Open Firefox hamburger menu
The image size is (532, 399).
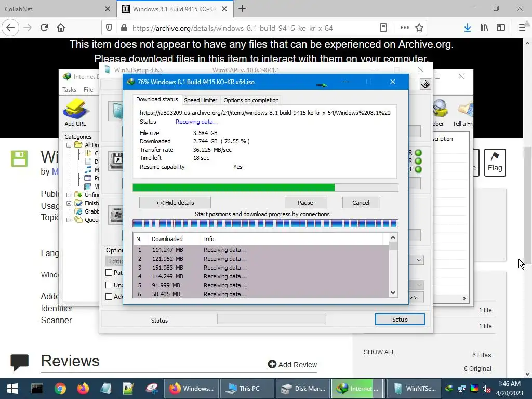coord(522,28)
